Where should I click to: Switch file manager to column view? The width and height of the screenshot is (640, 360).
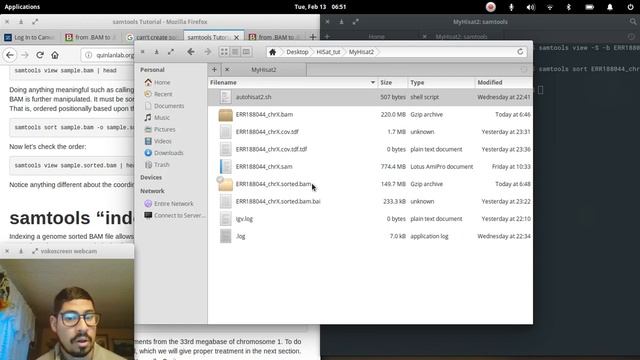(x=246, y=52)
